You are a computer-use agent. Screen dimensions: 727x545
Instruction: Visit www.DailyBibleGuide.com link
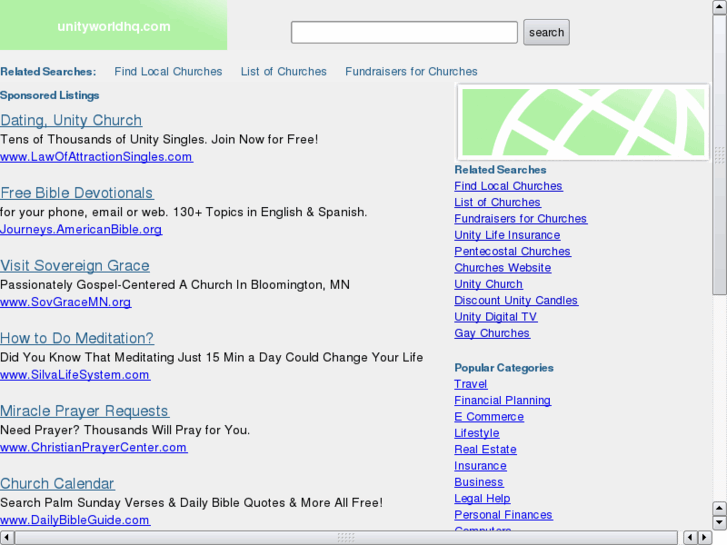pyautogui.click(x=75, y=520)
